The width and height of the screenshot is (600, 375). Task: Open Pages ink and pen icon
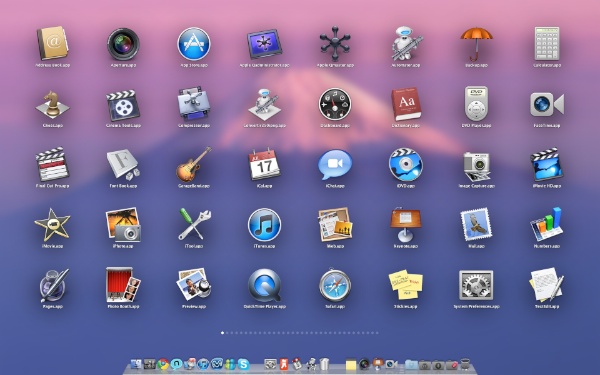tap(54, 285)
